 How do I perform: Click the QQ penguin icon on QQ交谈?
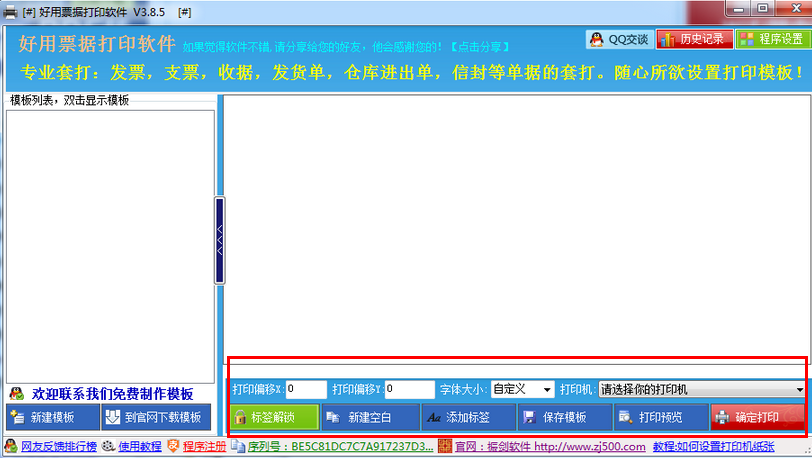click(597, 39)
